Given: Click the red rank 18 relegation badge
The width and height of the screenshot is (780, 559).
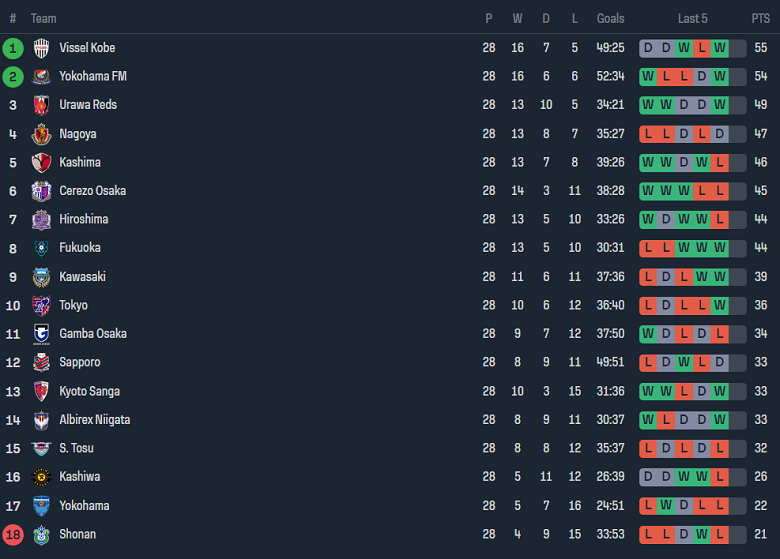Looking at the screenshot, I should tap(13, 534).
